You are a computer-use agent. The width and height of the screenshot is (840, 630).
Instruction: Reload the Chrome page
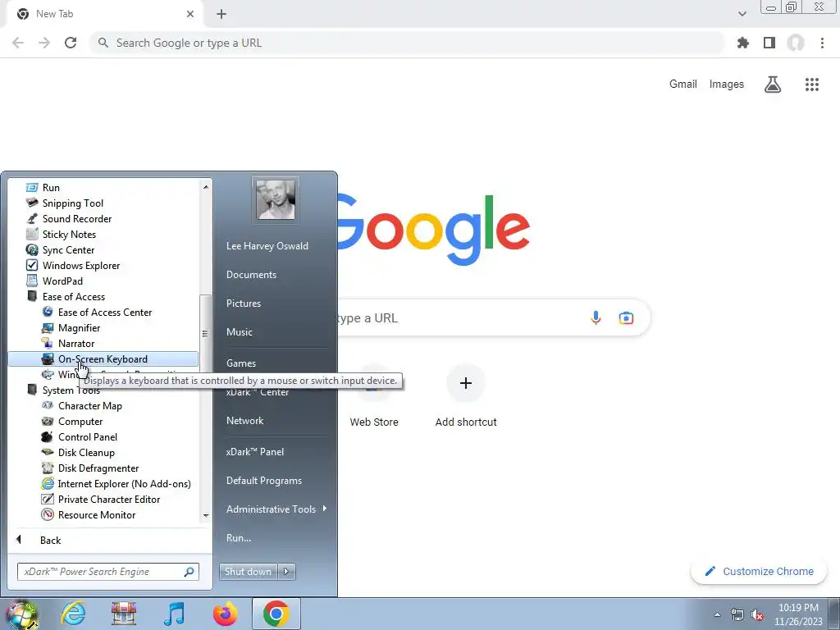coord(71,43)
